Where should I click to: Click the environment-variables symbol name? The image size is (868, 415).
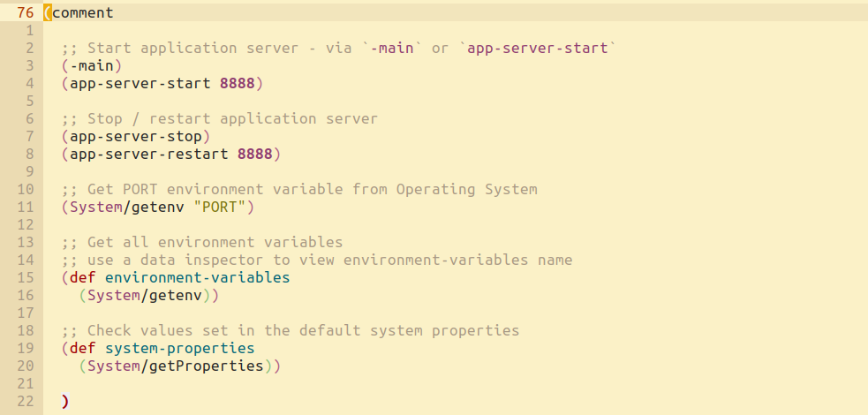pyautogui.click(x=197, y=277)
